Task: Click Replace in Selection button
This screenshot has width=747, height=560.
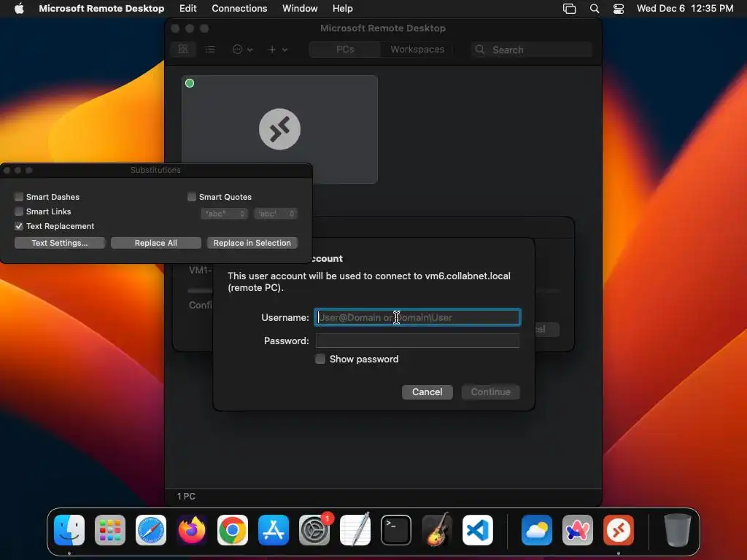Action: pos(252,243)
